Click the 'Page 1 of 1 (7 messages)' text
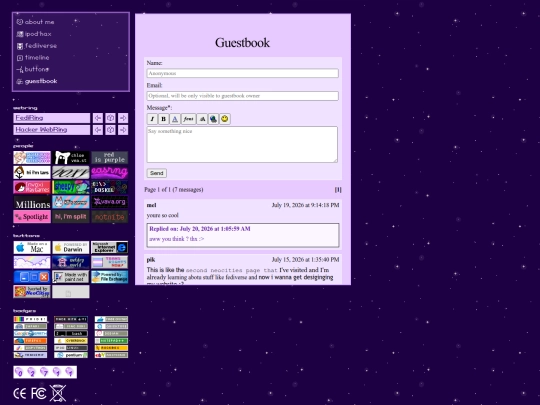 point(174,189)
